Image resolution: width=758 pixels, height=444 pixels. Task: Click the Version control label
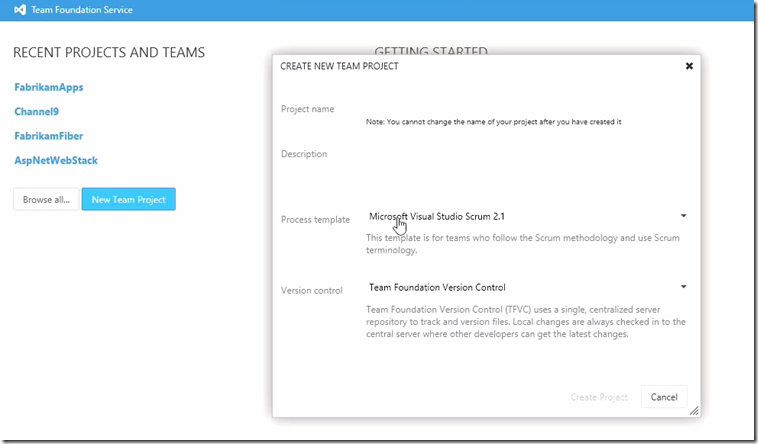pos(312,291)
